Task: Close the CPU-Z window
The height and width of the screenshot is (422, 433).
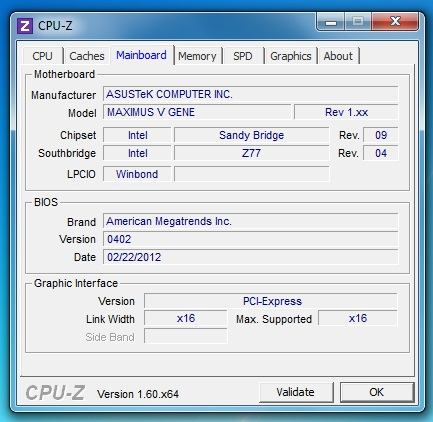Action: (x=395, y=22)
